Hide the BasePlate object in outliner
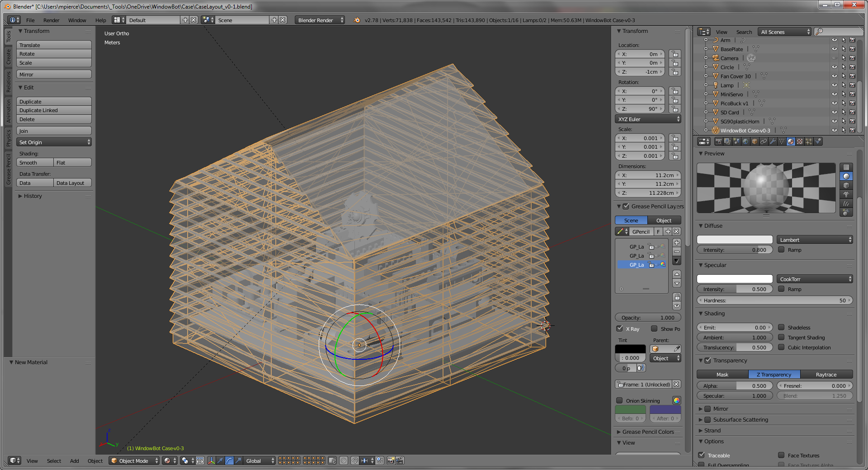The image size is (868, 470). point(835,49)
